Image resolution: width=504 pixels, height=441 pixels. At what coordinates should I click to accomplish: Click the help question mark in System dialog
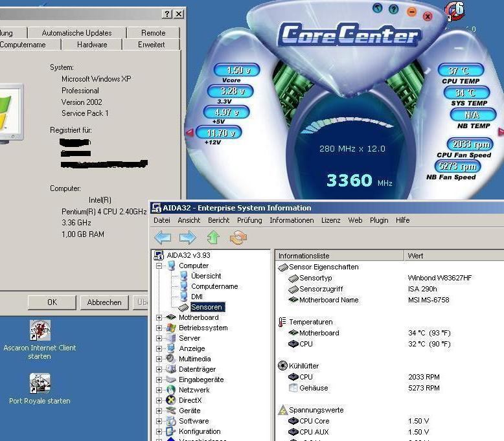167,14
